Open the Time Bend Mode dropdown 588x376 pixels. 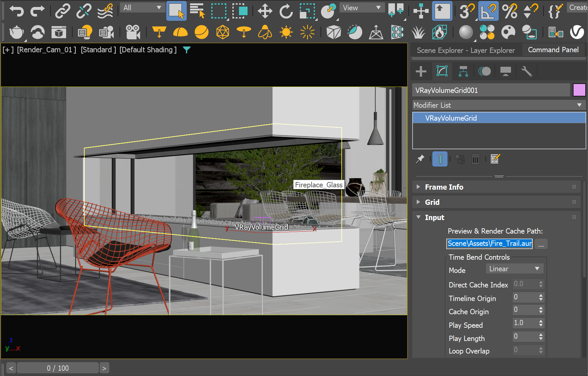click(514, 269)
